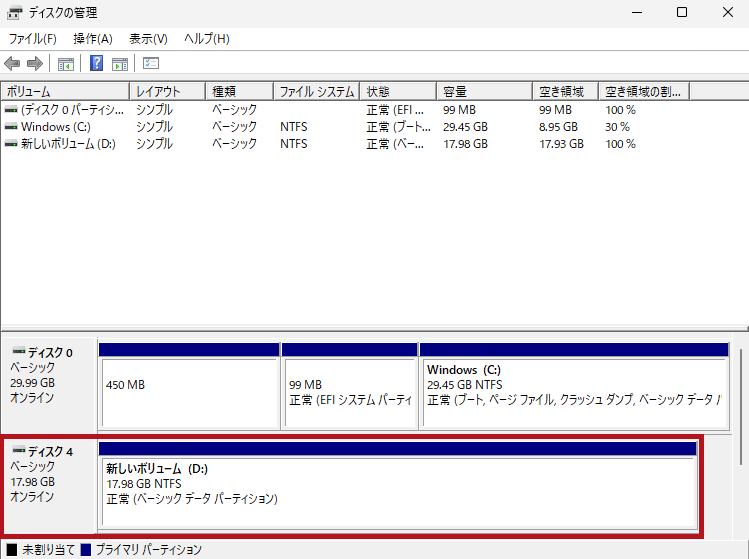Open help via blue question mark icon

[x=97, y=64]
